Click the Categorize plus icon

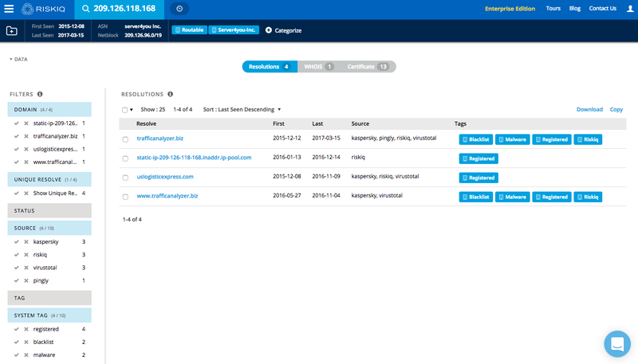pos(269,30)
